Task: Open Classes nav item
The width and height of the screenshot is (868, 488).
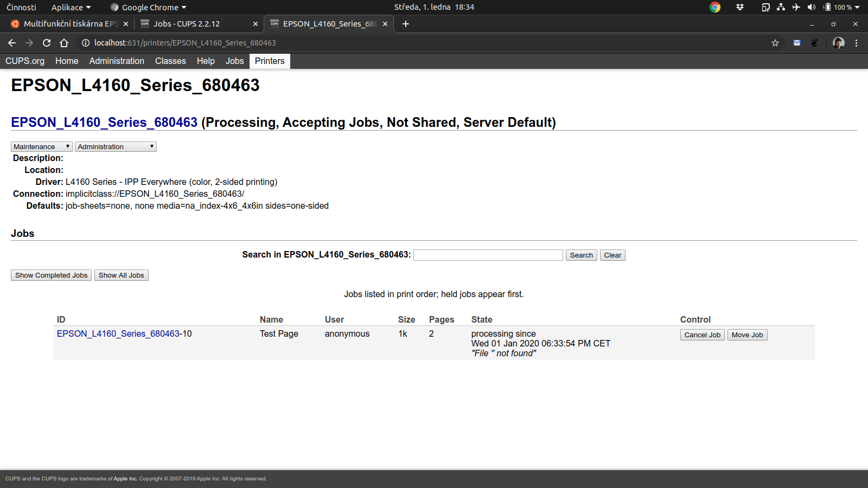Action: (170, 61)
